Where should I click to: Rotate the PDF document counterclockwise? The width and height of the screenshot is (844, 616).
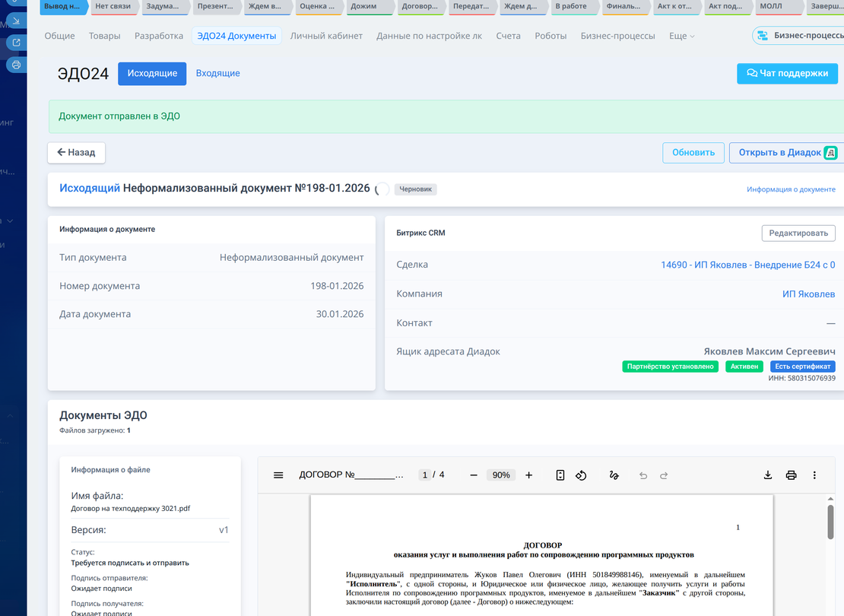[x=581, y=475]
